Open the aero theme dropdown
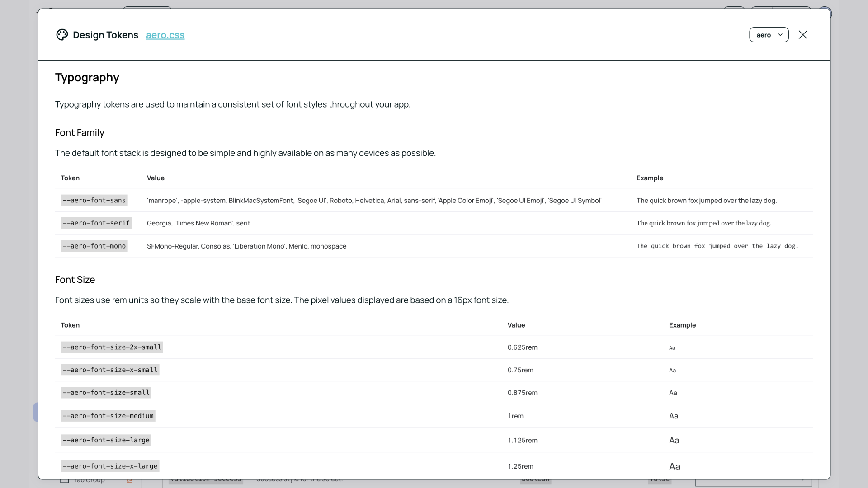 point(769,35)
